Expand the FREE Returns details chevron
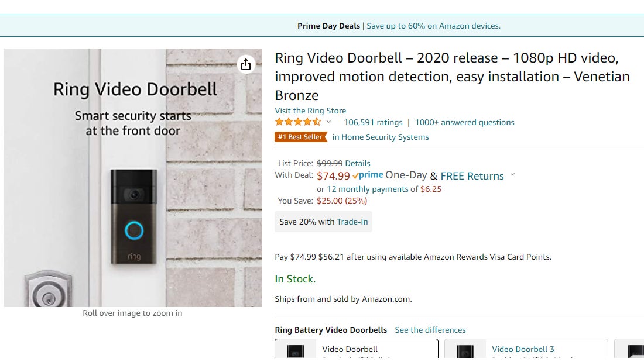Image resolution: width=644 pixels, height=362 pixels. coord(512,174)
